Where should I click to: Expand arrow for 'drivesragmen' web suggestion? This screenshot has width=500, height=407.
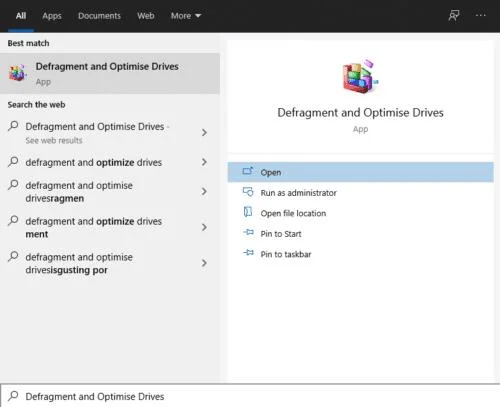point(204,191)
